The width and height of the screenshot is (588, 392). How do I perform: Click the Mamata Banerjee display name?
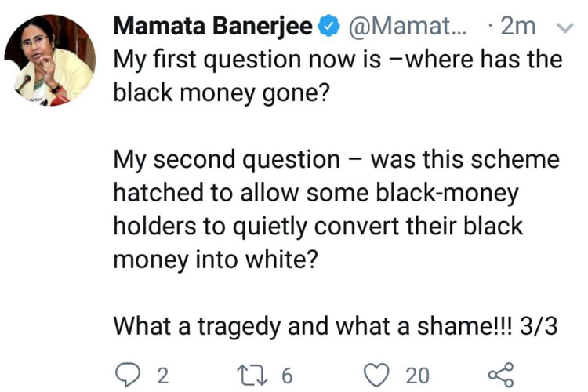(x=213, y=26)
